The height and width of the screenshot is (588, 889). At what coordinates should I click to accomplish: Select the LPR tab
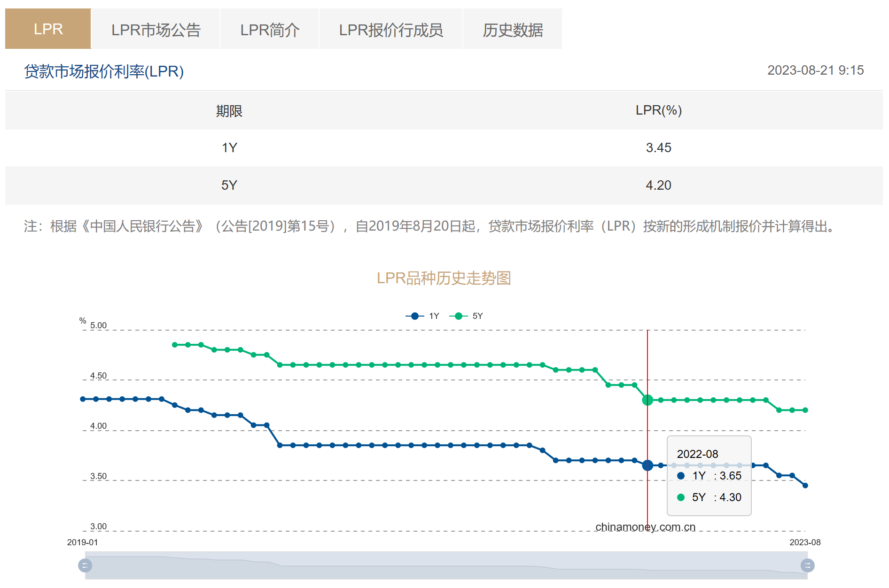pyautogui.click(x=48, y=29)
